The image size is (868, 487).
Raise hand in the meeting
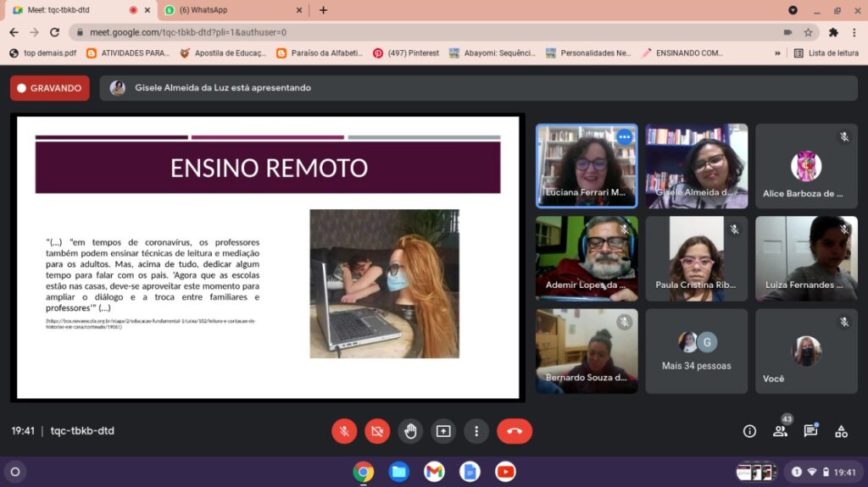coord(410,431)
